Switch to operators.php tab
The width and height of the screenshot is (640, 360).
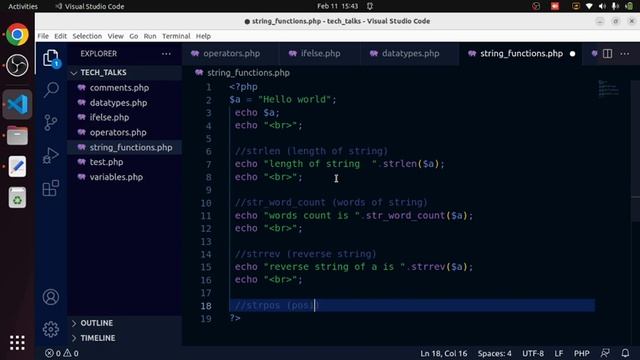point(231,53)
